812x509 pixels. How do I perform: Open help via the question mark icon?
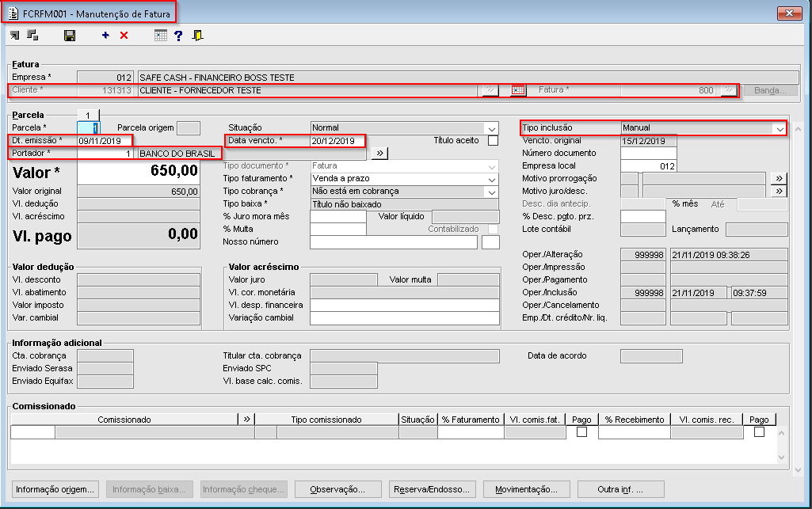pyautogui.click(x=179, y=35)
